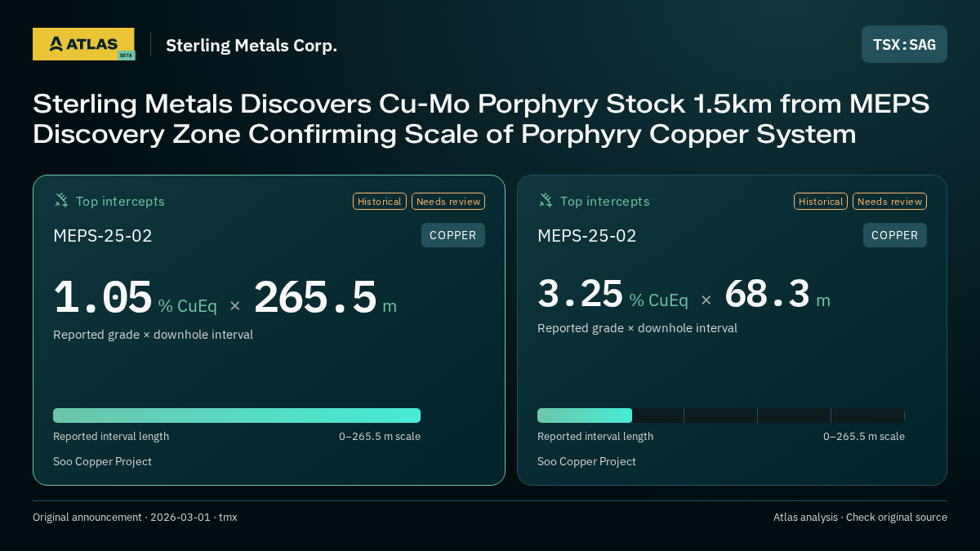Click the Historical tag in the 3.25 % CuEq card
Image resolution: width=980 pixels, height=551 pixels.
[821, 202]
